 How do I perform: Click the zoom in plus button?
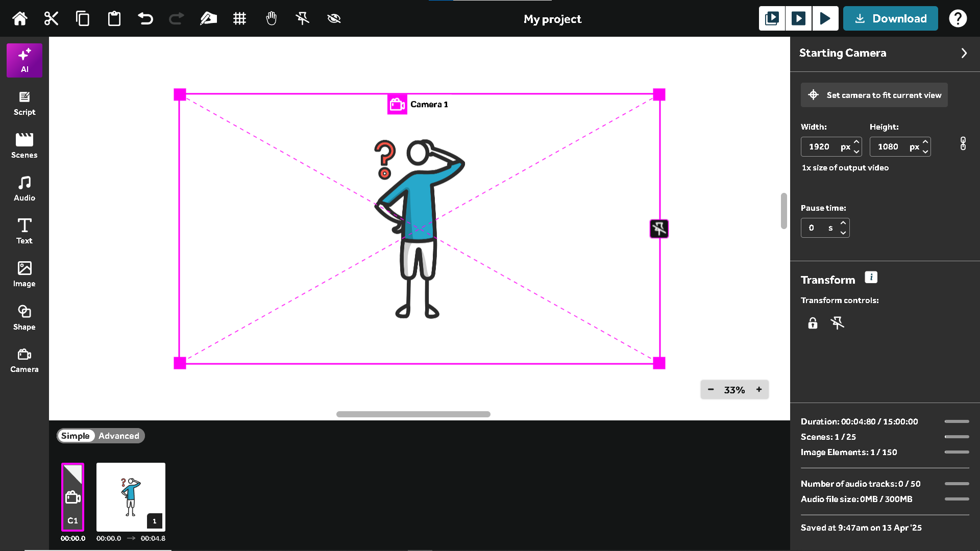point(759,390)
